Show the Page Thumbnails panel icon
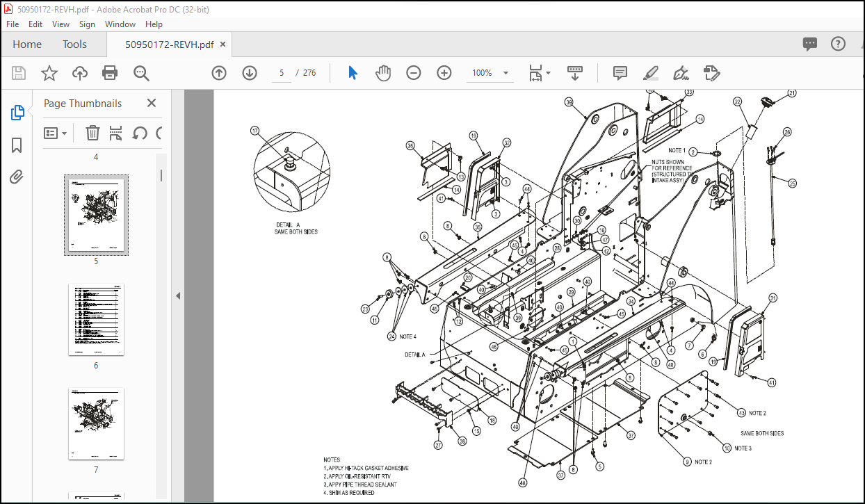Screen dimensions: 865x504 pyautogui.click(x=17, y=113)
